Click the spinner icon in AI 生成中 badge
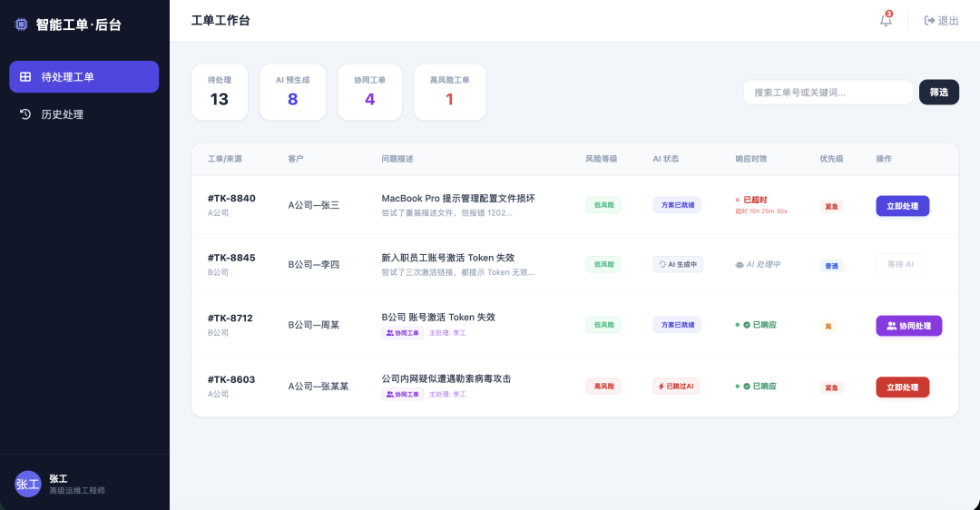 tap(662, 264)
